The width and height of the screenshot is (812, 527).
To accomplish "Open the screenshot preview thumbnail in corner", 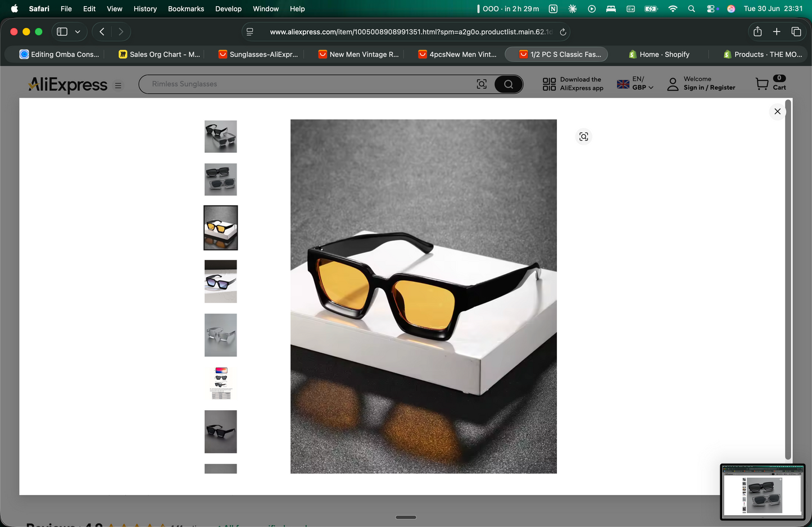I will [x=763, y=492].
